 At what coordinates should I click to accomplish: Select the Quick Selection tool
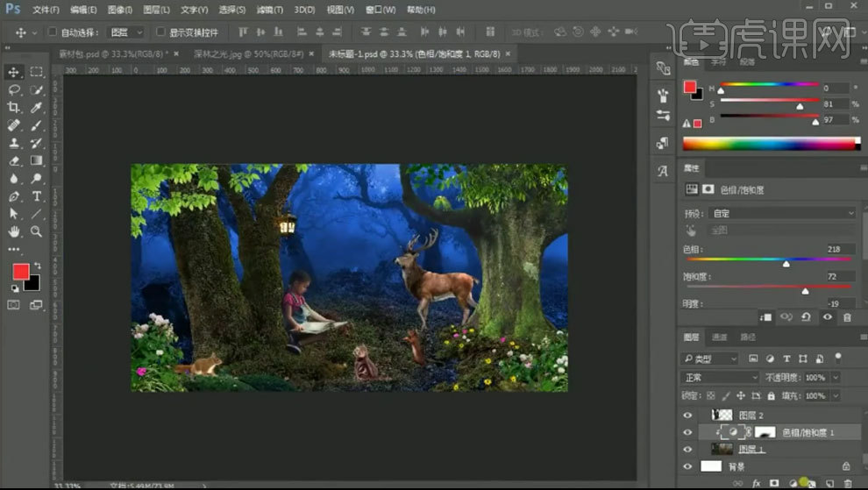[x=37, y=89]
